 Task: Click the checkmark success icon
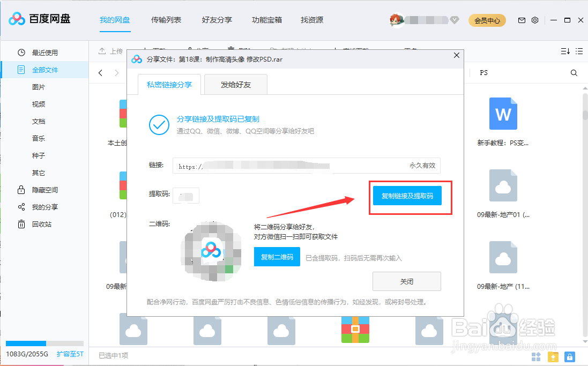pos(159,125)
